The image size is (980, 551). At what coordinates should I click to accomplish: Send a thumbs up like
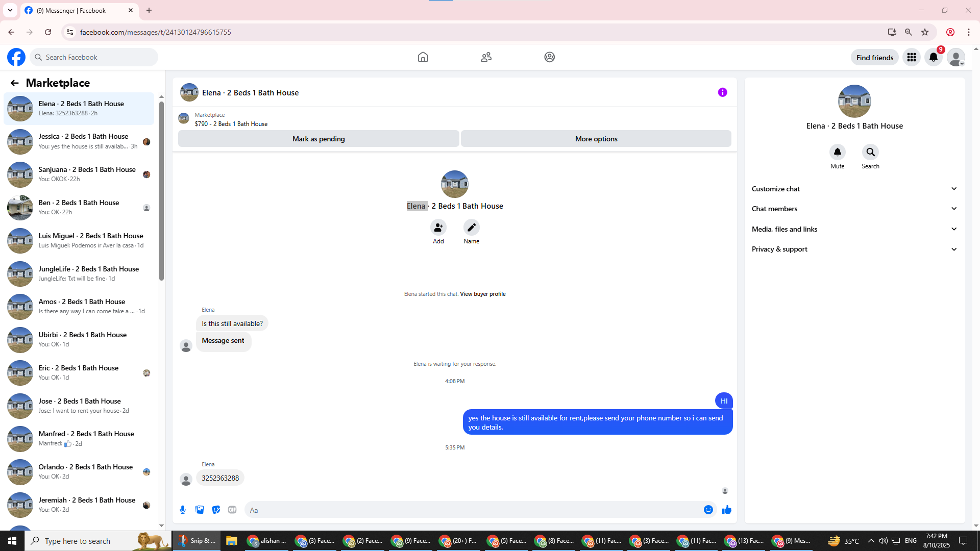(727, 510)
